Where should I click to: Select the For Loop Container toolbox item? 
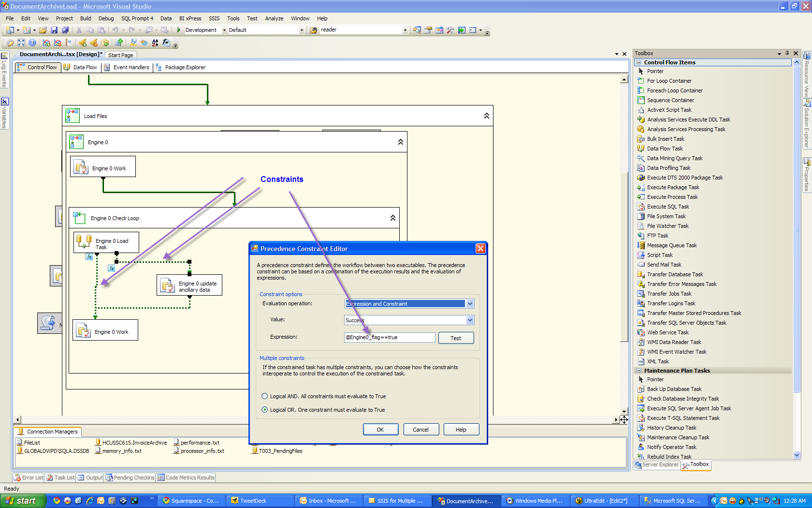[x=669, y=81]
